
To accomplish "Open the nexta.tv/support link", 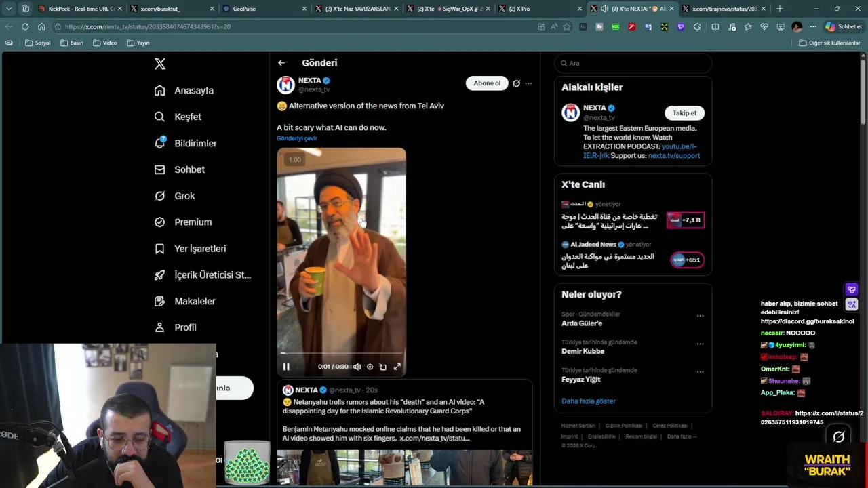I will click(673, 156).
